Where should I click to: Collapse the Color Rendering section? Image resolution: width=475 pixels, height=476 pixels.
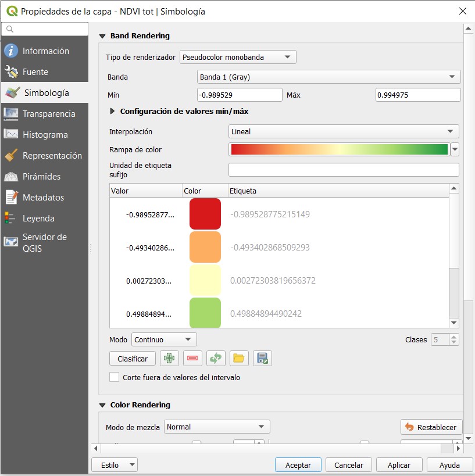102,405
